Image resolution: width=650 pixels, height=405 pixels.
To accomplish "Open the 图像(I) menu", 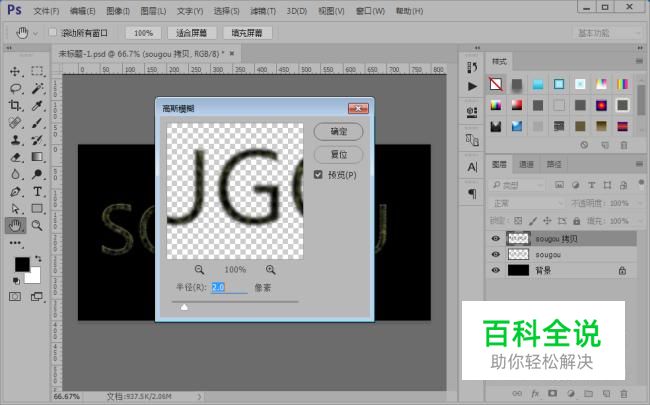I will 118,11.
